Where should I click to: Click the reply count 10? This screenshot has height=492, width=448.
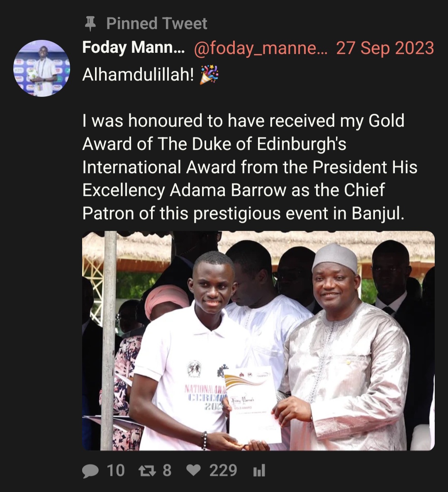116,471
